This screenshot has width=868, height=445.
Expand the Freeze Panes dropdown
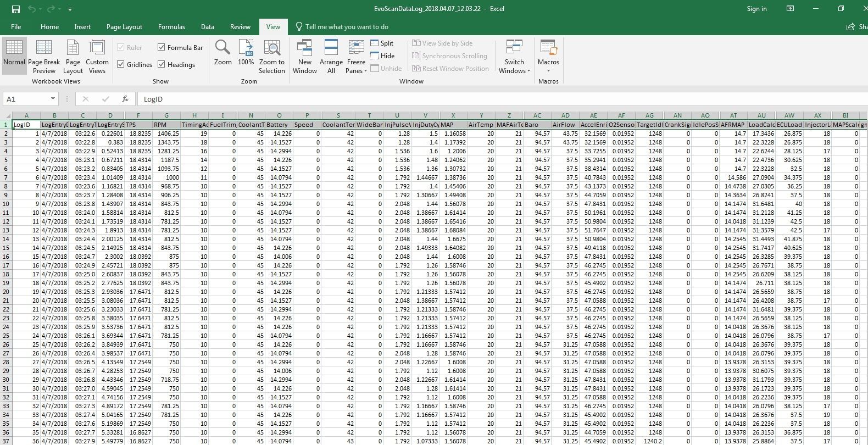(x=357, y=57)
